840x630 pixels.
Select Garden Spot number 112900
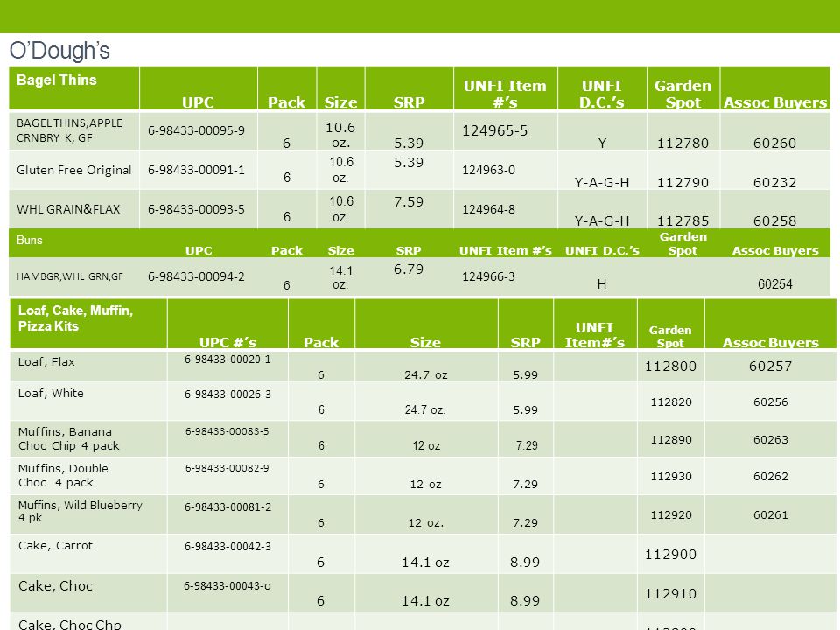tap(671, 555)
